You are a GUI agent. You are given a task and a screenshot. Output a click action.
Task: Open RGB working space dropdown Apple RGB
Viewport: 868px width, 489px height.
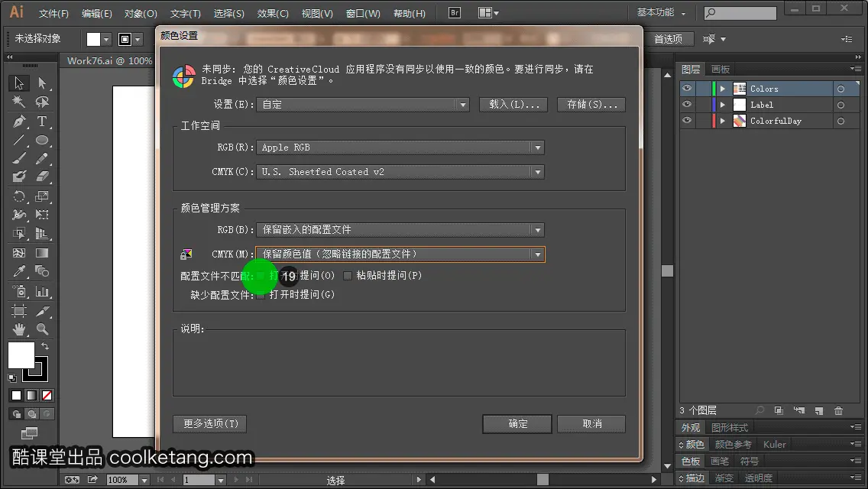click(x=400, y=147)
